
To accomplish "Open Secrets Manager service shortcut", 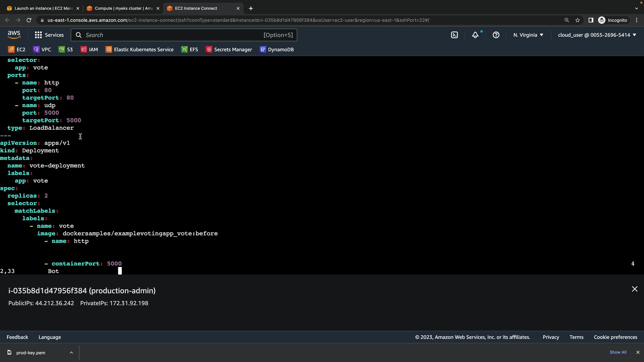I will [229, 50].
